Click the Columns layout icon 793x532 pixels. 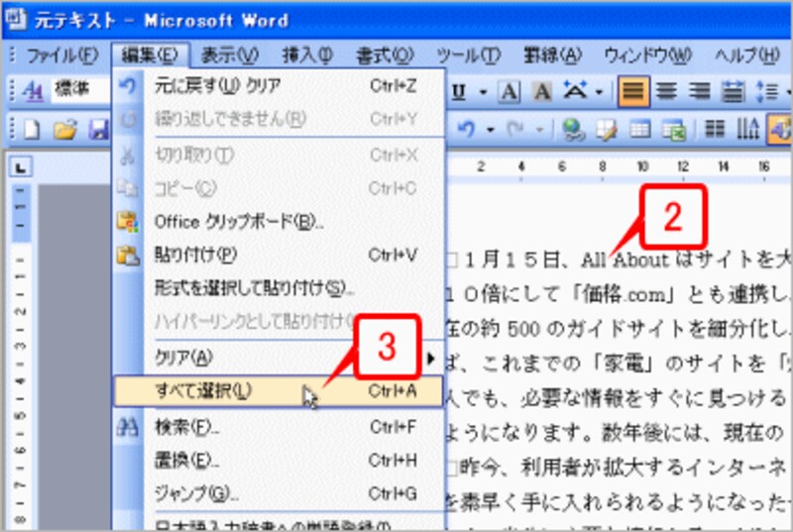[x=714, y=129]
